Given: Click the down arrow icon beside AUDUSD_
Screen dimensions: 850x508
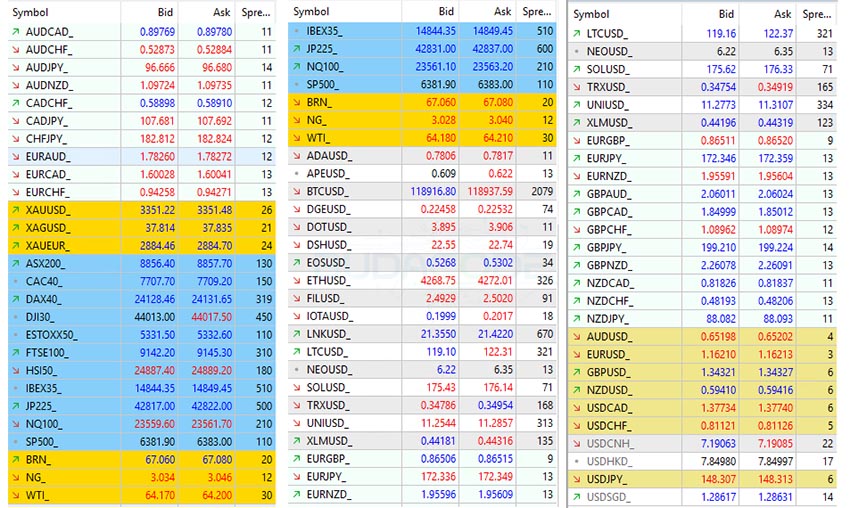Looking at the screenshot, I should coord(577,337).
